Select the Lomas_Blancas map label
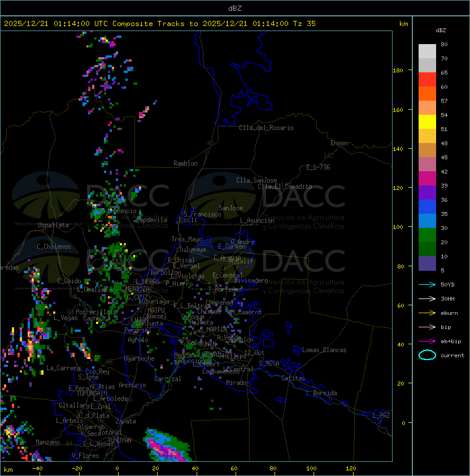Viewport: 470px width, 476px height. click(324, 350)
